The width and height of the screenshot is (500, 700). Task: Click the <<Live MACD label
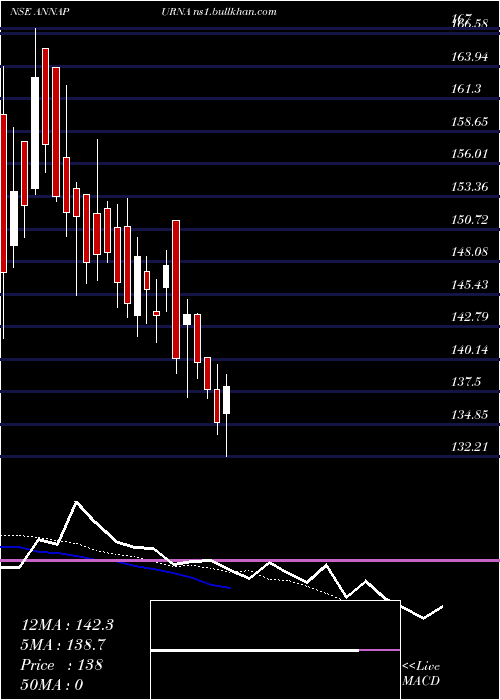click(x=421, y=674)
